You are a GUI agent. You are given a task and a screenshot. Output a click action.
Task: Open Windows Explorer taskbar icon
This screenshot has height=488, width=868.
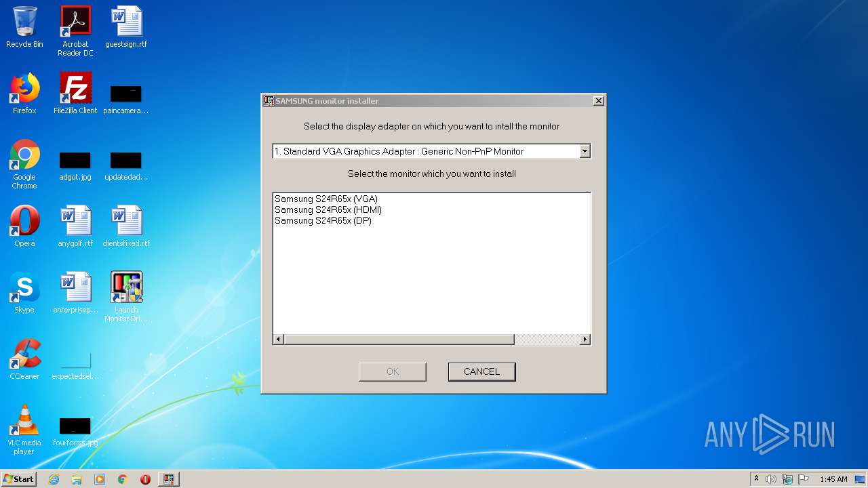pyautogui.click(x=77, y=479)
